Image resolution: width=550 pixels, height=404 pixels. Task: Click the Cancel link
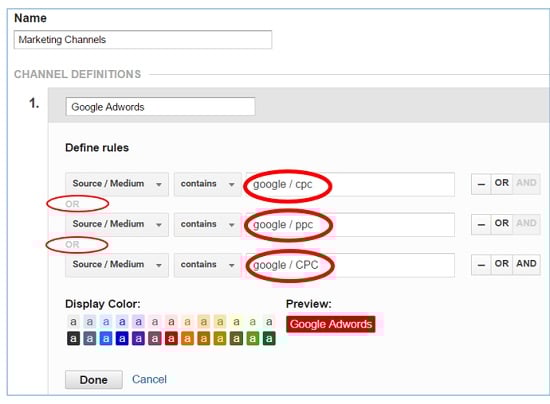(x=149, y=379)
